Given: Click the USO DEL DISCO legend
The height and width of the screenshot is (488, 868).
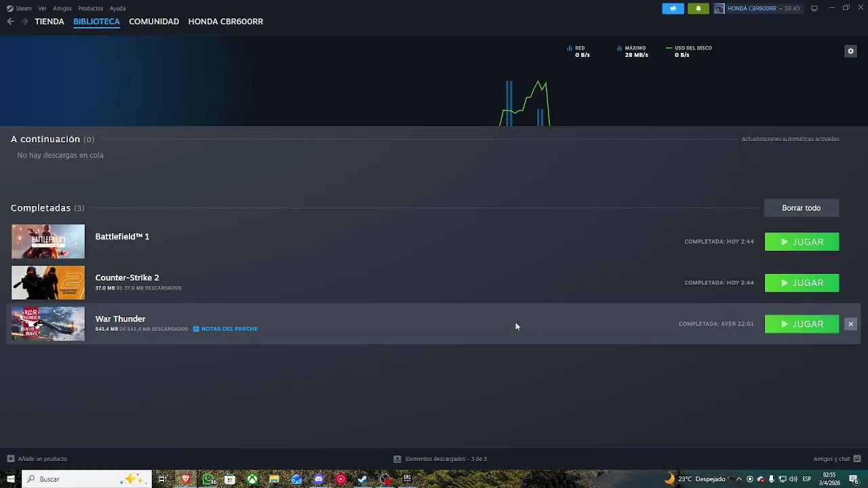Looking at the screenshot, I should coord(689,52).
